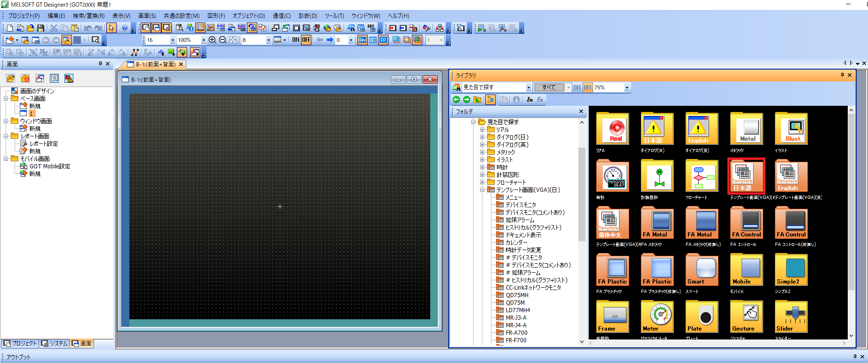Toggle library folder tree view button
The width and height of the screenshot is (868, 363).
point(490,100)
